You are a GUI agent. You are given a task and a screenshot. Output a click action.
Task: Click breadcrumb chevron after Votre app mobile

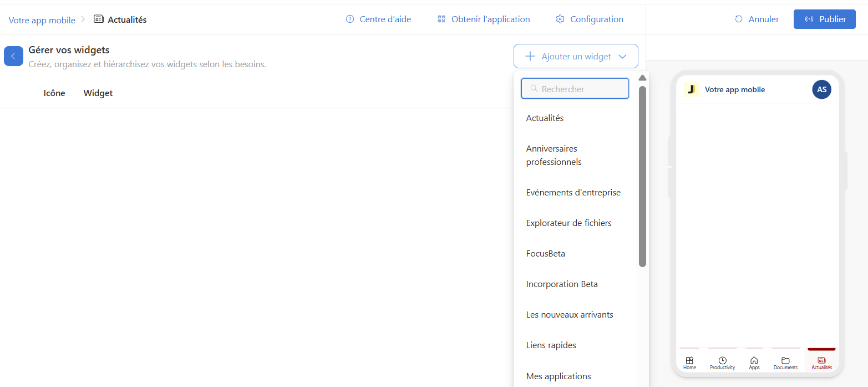click(83, 19)
